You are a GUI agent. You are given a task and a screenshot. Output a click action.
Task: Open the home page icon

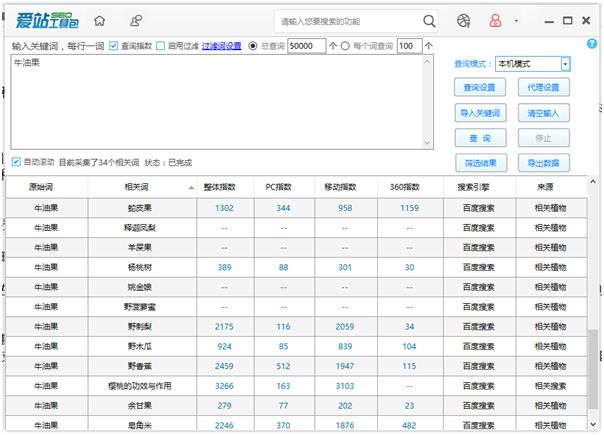click(x=99, y=20)
